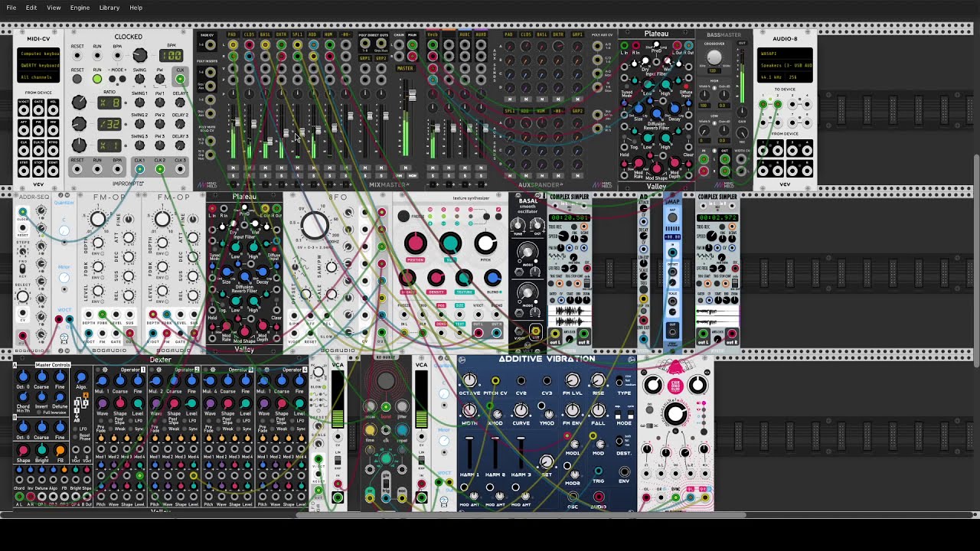Open the MASTER label menu in MixMaster
The image size is (980, 551).
[x=405, y=68]
